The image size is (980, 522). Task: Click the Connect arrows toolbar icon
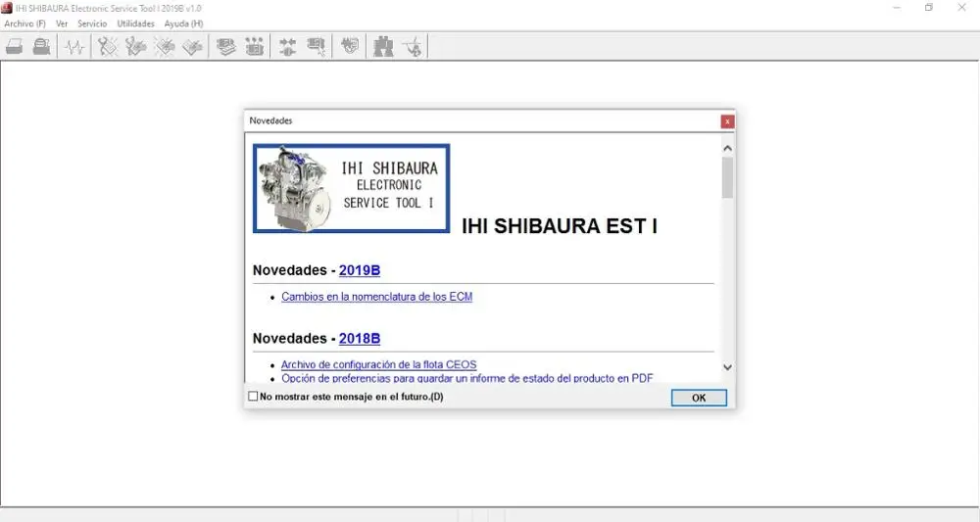pos(287,47)
